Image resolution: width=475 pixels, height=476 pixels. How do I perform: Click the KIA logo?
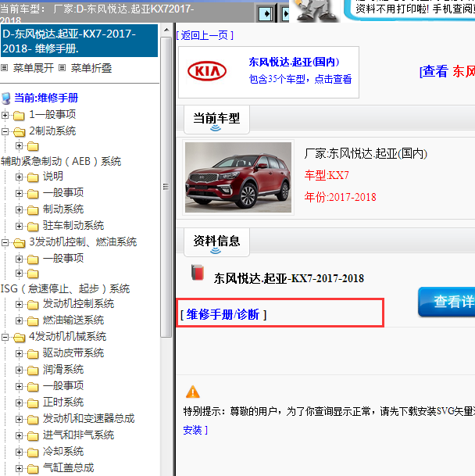207,71
